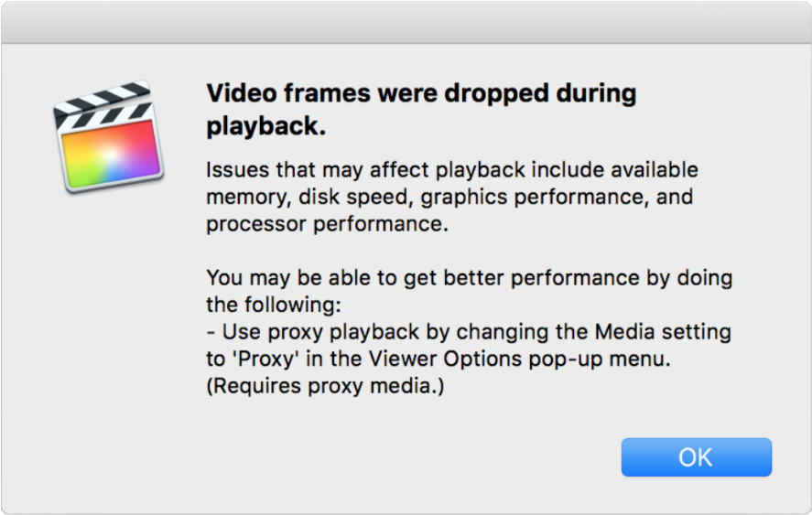The height and width of the screenshot is (515, 812).
Task: Click the '(Requires proxy media.)' note
Action: click(x=325, y=386)
